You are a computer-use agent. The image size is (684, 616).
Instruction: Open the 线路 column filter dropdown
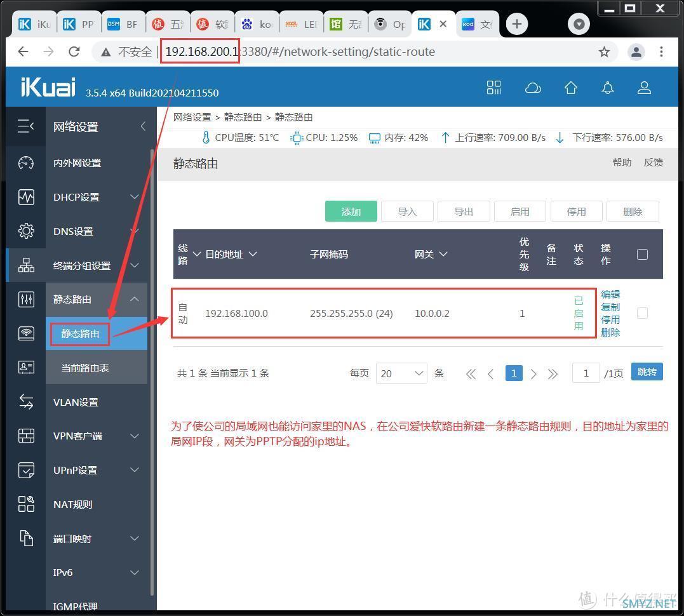coord(197,254)
